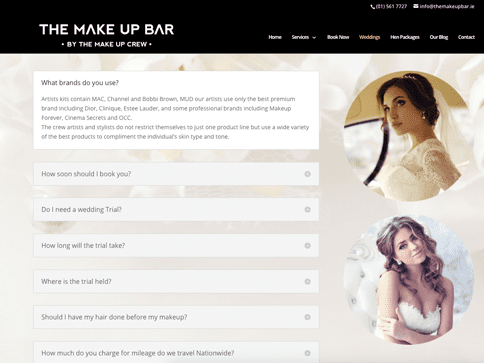
Task: Click plus icon beside 'Do I need a wedding Trial?'
Action: click(x=307, y=210)
